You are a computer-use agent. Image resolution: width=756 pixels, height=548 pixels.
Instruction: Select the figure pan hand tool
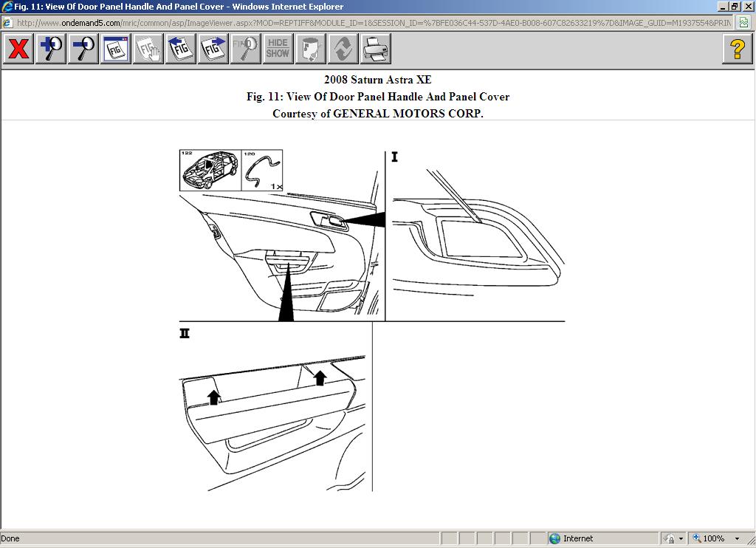tap(148, 49)
